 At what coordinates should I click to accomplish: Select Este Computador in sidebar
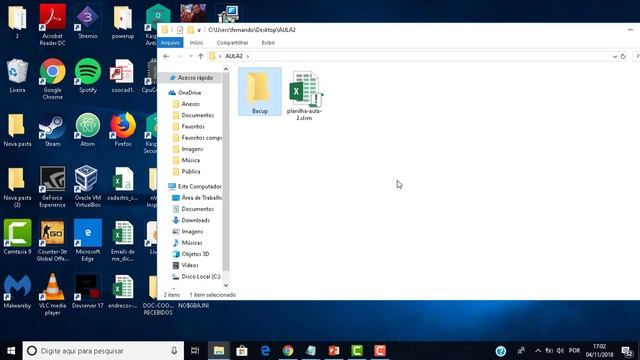pyautogui.click(x=195, y=187)
